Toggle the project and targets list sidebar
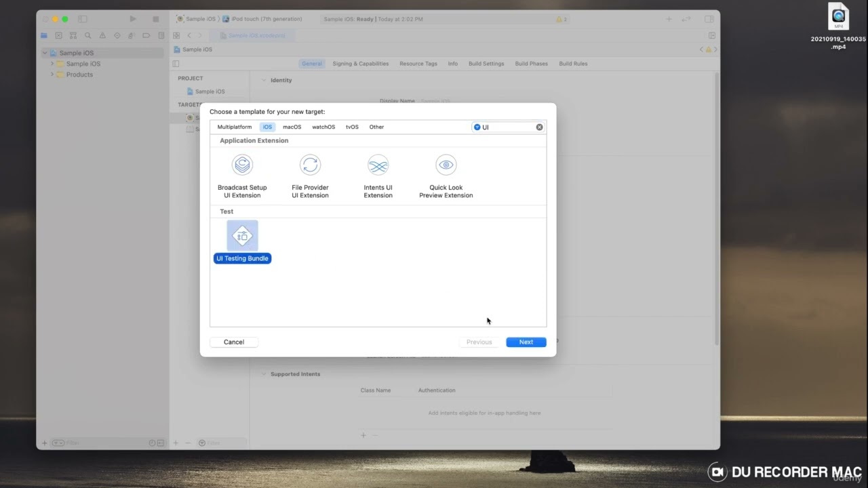 (x=176, y=64)
